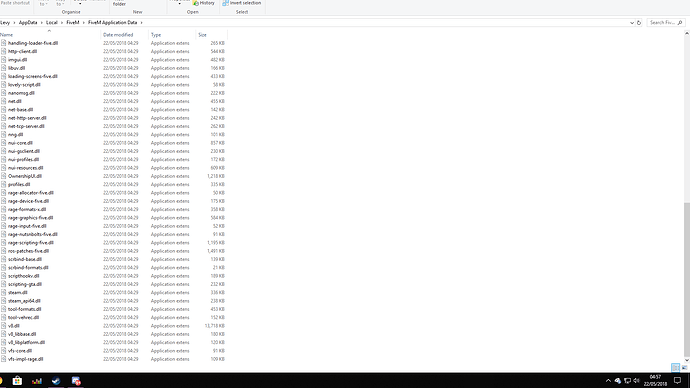Sort by the Date modified column header
This screenshot has height=388, width=690.
tap(118, 35)
